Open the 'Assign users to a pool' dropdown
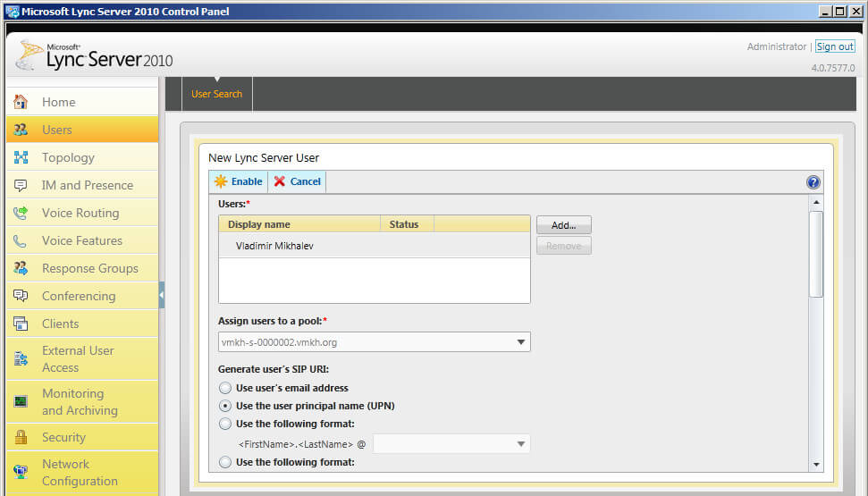Viewport: 868px width, 496px height. point(375,342)
